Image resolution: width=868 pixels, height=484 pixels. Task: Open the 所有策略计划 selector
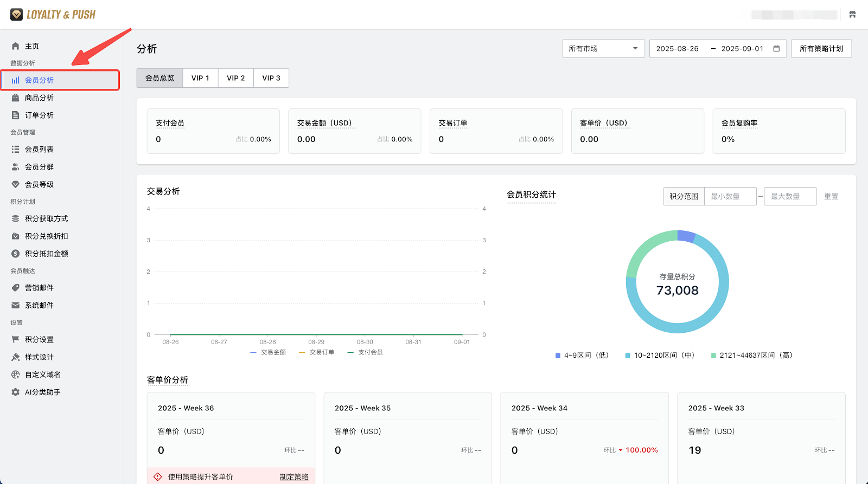click(821, 48)
